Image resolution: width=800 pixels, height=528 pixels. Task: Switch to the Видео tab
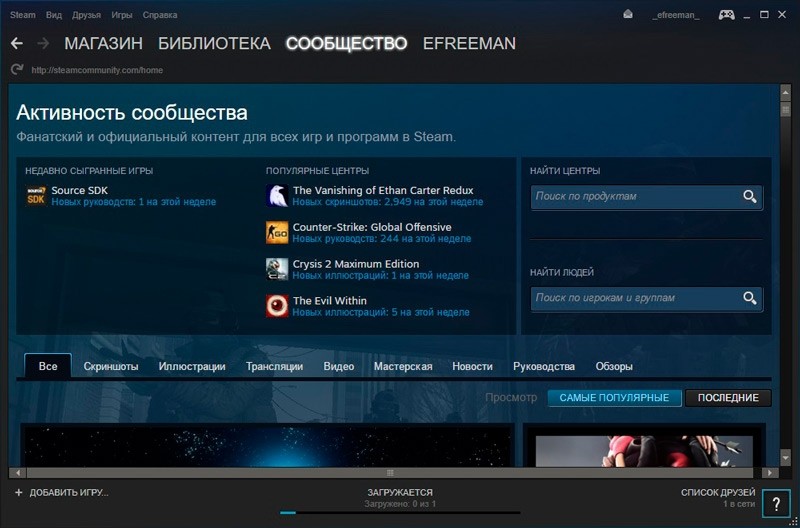(x=339, y=366)
